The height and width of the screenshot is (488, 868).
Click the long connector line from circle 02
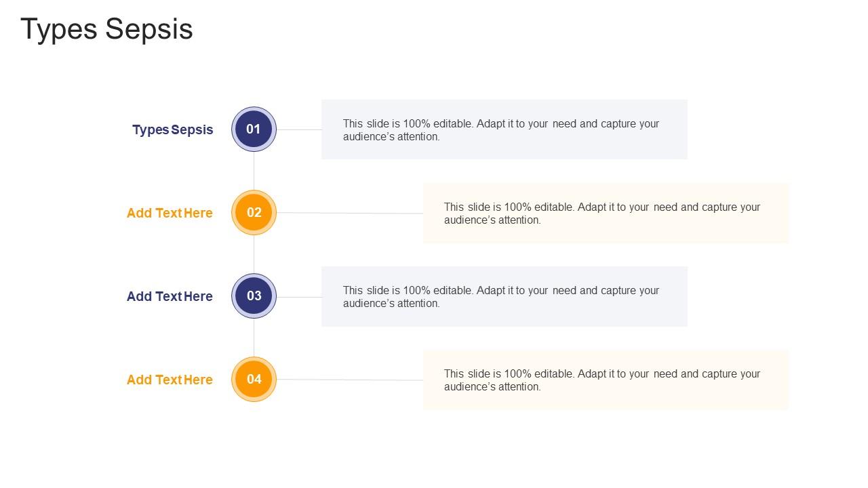point(350,213)
